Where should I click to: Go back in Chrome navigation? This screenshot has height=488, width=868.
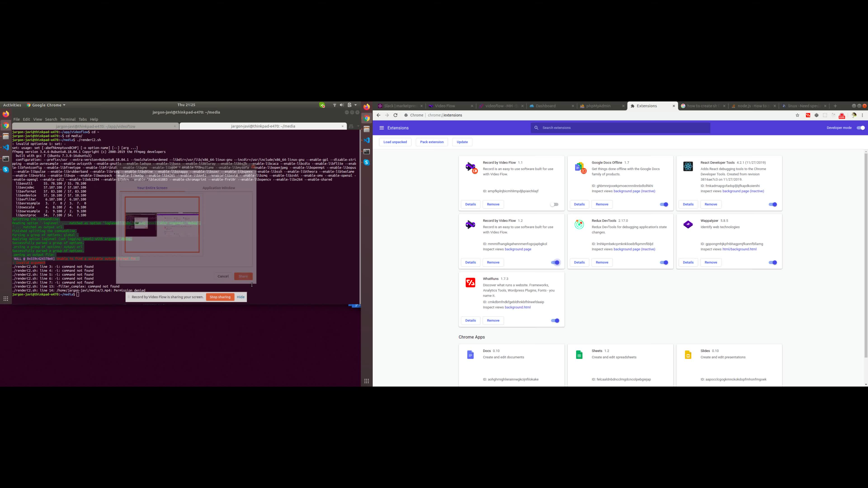click(x=378, y=115)
